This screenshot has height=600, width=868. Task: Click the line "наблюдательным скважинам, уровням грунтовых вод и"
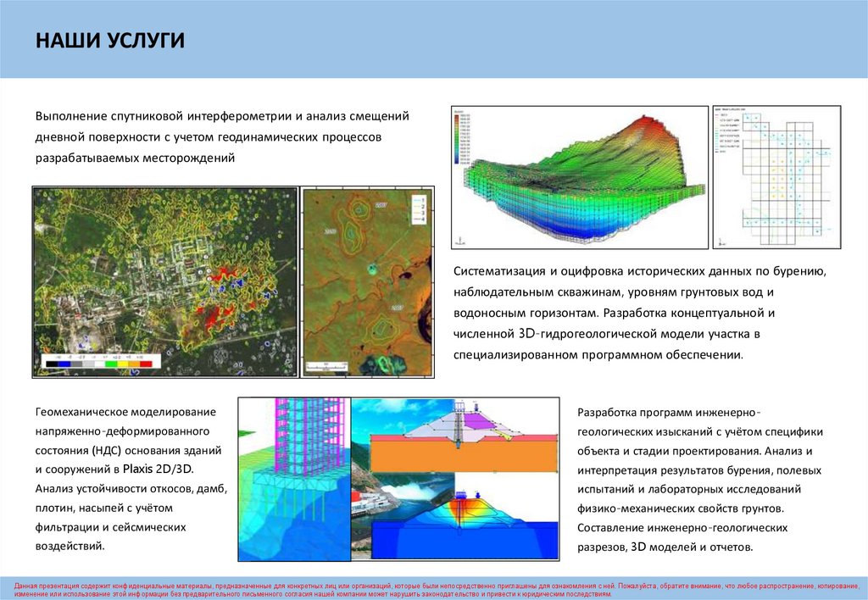[x=614, y=292]
